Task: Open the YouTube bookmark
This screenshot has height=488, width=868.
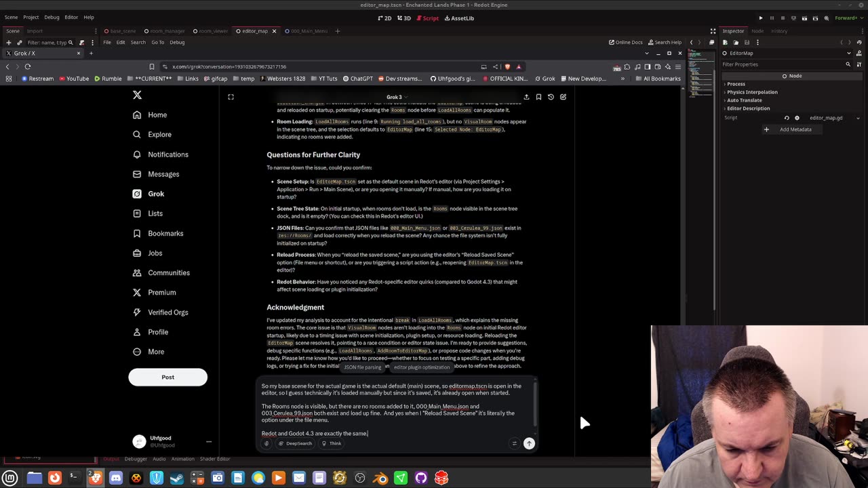Action: pos(74,79)
